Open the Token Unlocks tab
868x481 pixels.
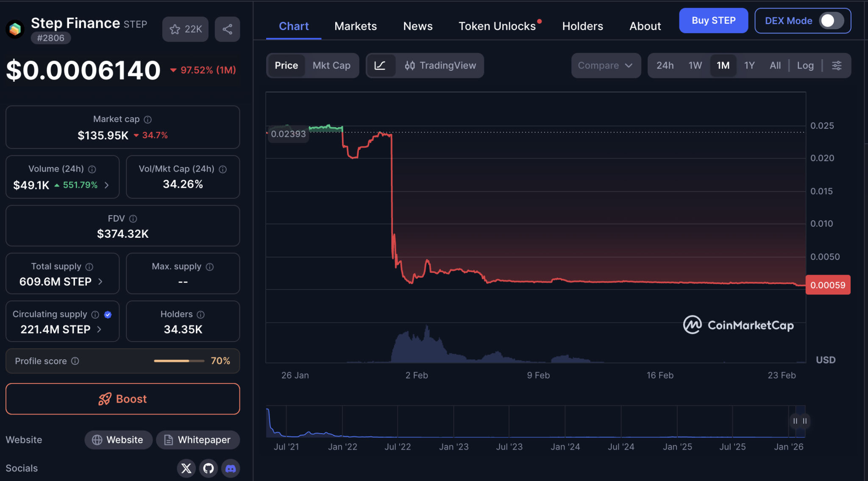[x=497, y=26]
